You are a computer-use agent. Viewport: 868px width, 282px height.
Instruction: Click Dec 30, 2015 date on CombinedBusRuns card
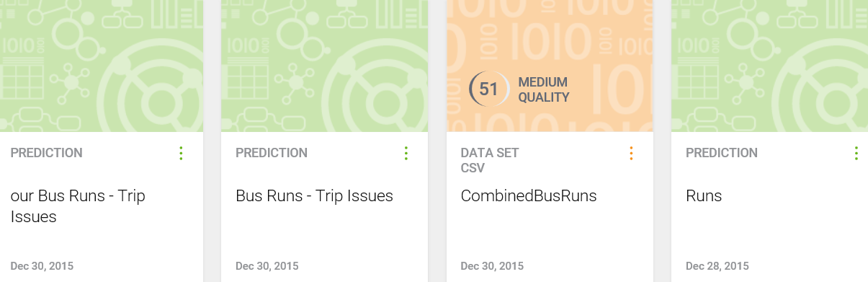click(x=492, y=266)
